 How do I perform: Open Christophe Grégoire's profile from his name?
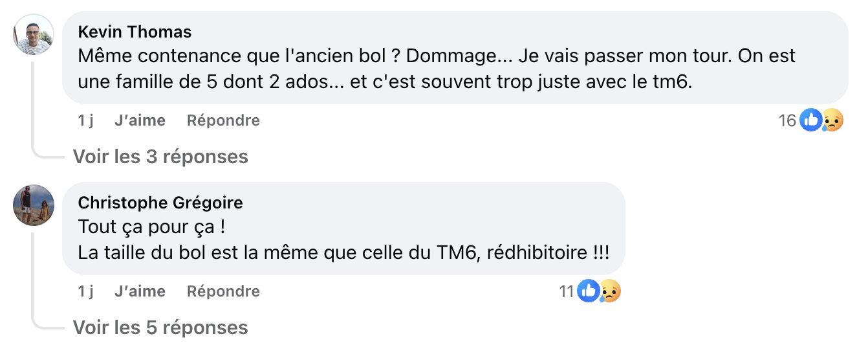[x=160, y=203]
